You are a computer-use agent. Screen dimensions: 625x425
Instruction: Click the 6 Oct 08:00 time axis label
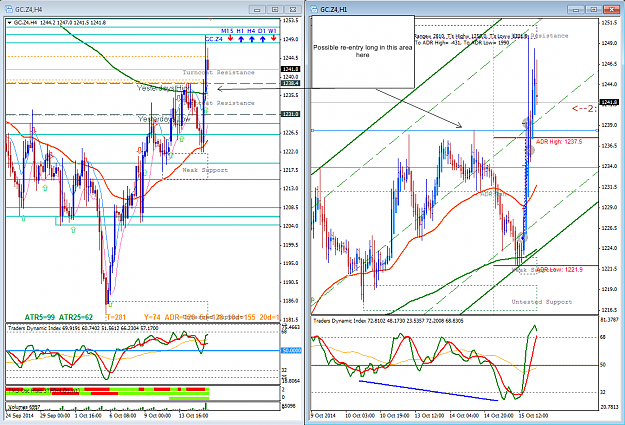123,415
